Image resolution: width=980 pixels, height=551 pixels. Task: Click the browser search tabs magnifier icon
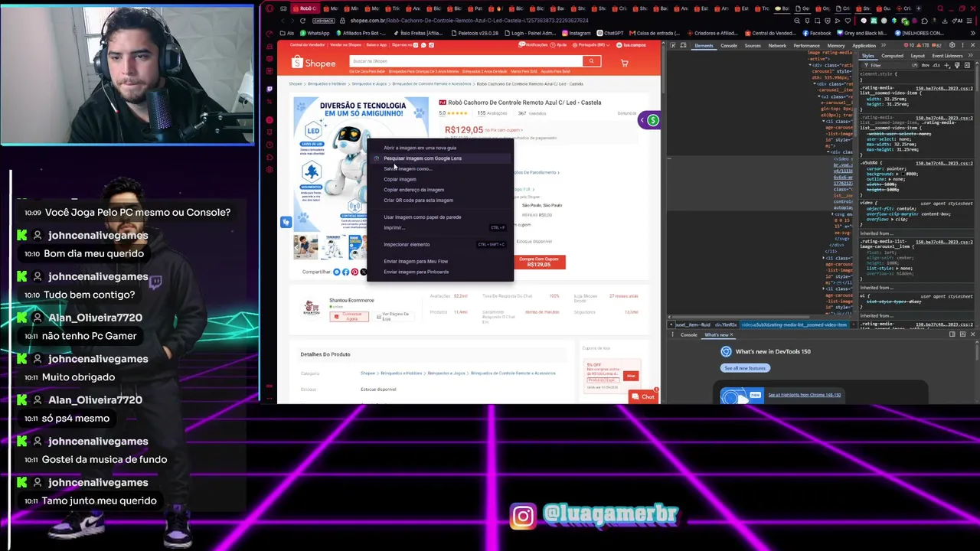tap(939, 8)
